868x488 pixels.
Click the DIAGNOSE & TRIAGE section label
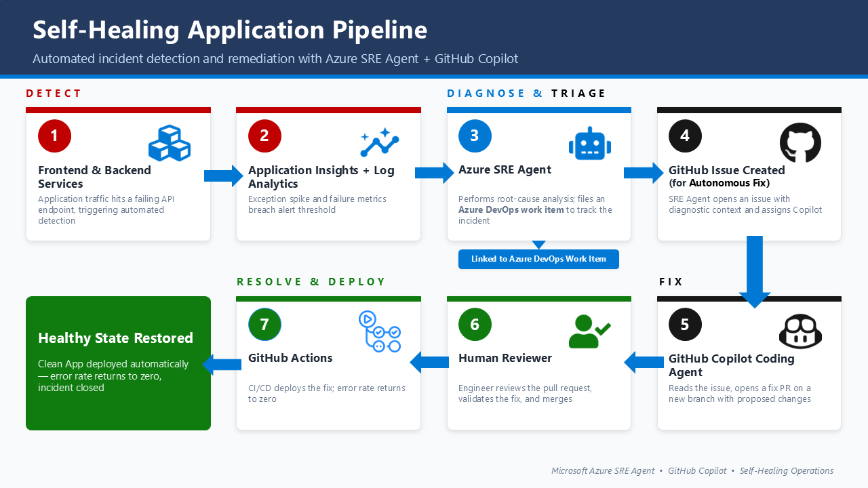(x=526, y=94)
